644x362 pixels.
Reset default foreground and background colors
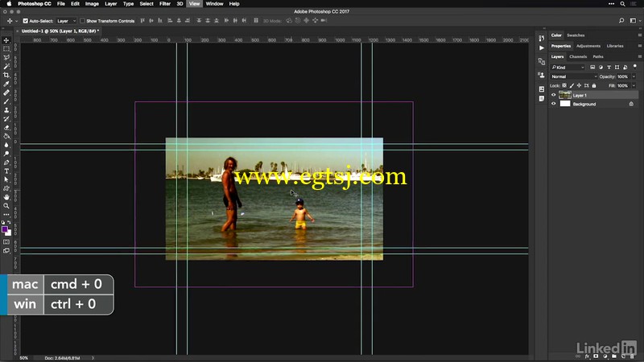(x=3, y=223)
